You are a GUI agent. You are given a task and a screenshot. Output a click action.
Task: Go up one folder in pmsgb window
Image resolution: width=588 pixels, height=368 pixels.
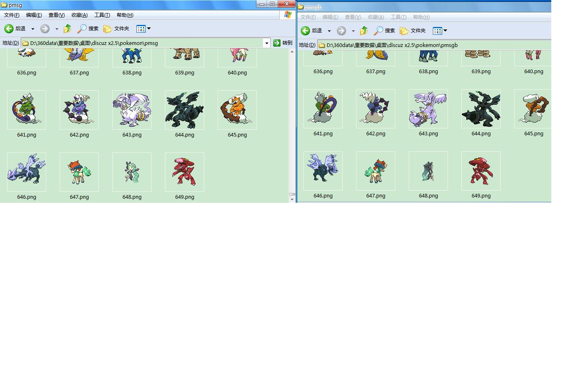tap(364, 31)
